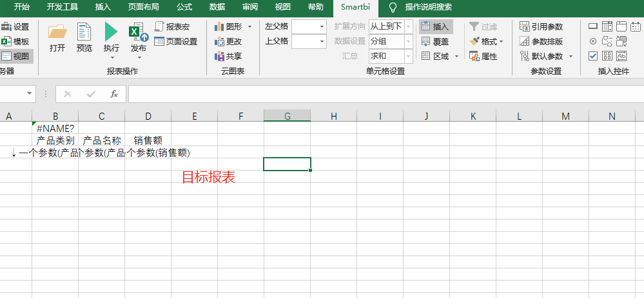Viewport: 644px width, 298px height.
Task: Select the 销售额 header cell
Action: [148, 140]
